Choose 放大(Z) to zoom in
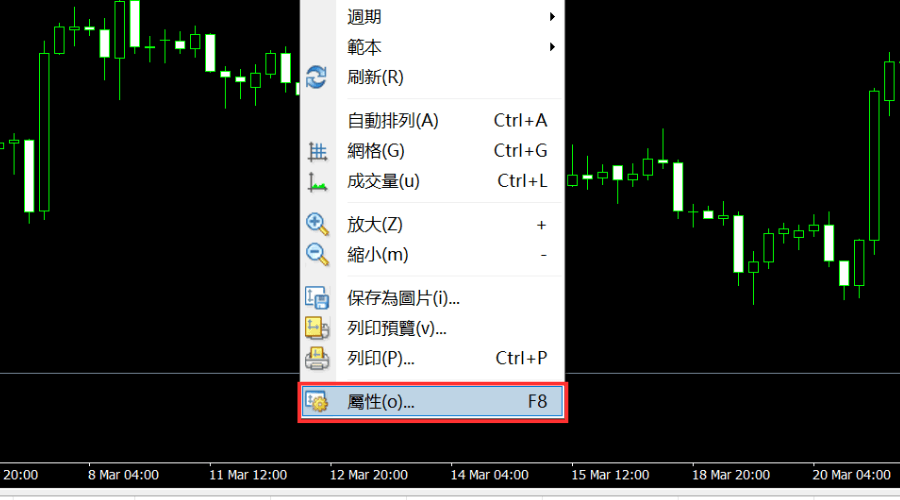The image size is (900, 500). coord(432,224)
